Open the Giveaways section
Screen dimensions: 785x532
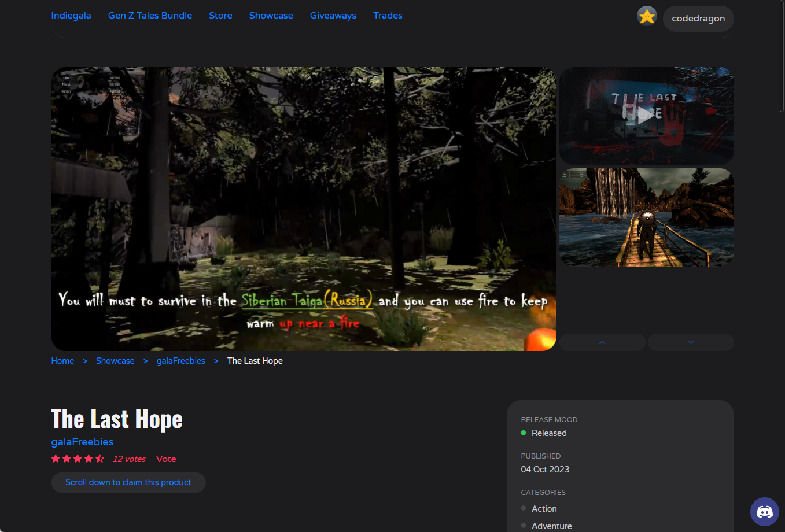click(333, 16)
